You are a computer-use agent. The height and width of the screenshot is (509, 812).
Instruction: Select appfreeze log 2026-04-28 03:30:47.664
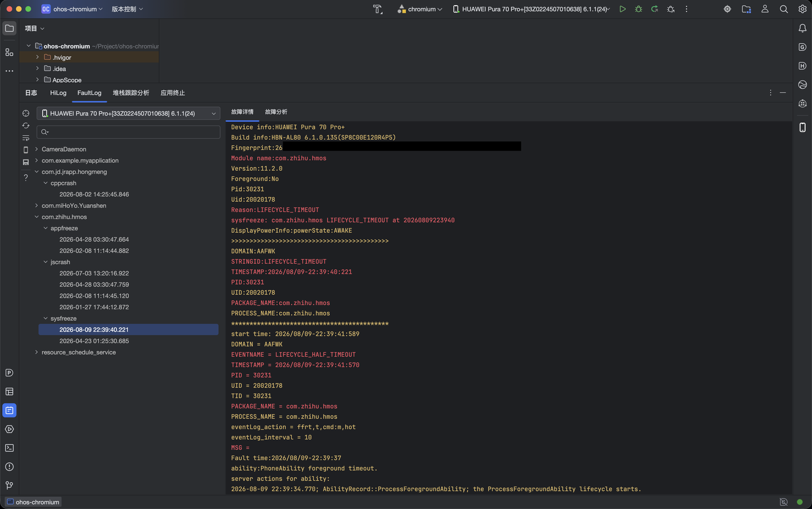[x=94, y=240]
